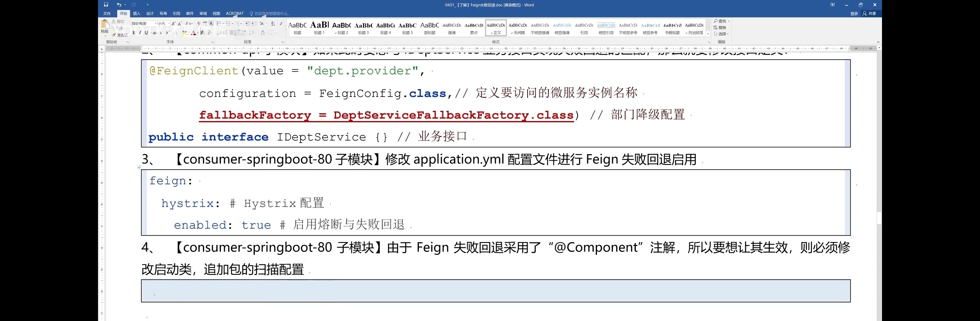Image resolution: width=980 pixels, height=321 pixels.
Task: Click 替换 (Replace) button
Action: [720, 27]
